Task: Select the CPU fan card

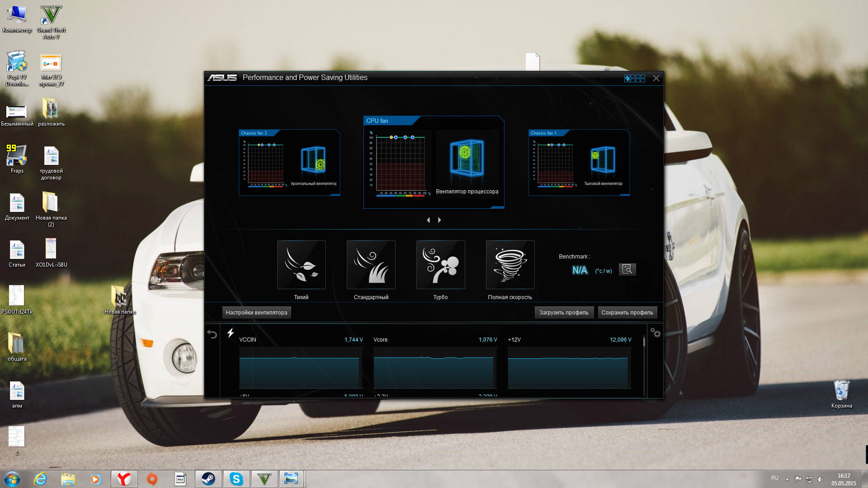Action: [x=434, y=162]
